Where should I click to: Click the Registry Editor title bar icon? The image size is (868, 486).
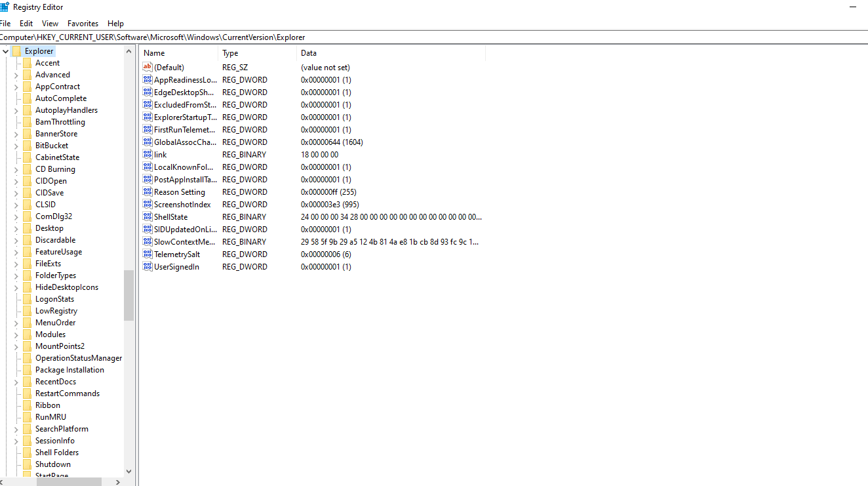[x=5, y=7]
